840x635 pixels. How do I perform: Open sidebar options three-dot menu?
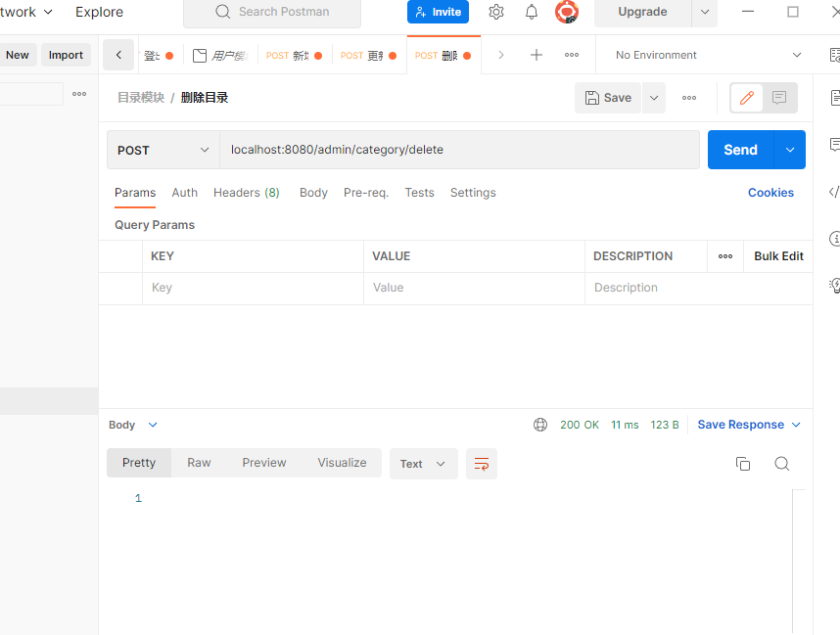(x=79, y=94)
